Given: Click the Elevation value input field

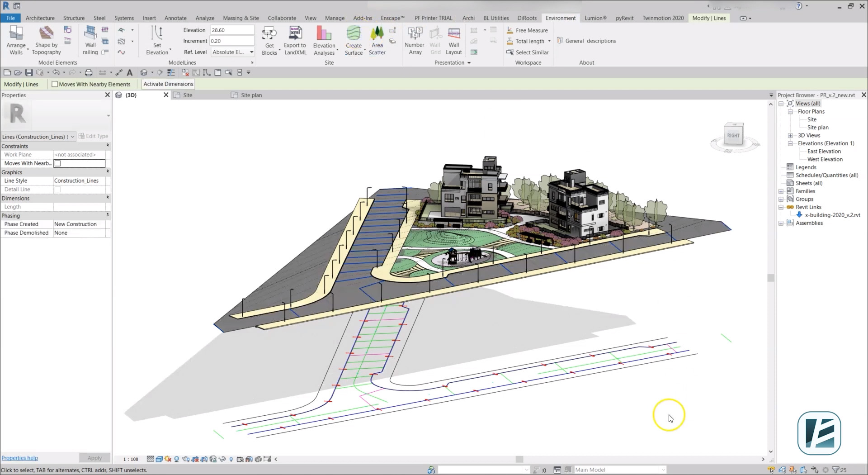Looking at the screenshot, I should 231,30.
